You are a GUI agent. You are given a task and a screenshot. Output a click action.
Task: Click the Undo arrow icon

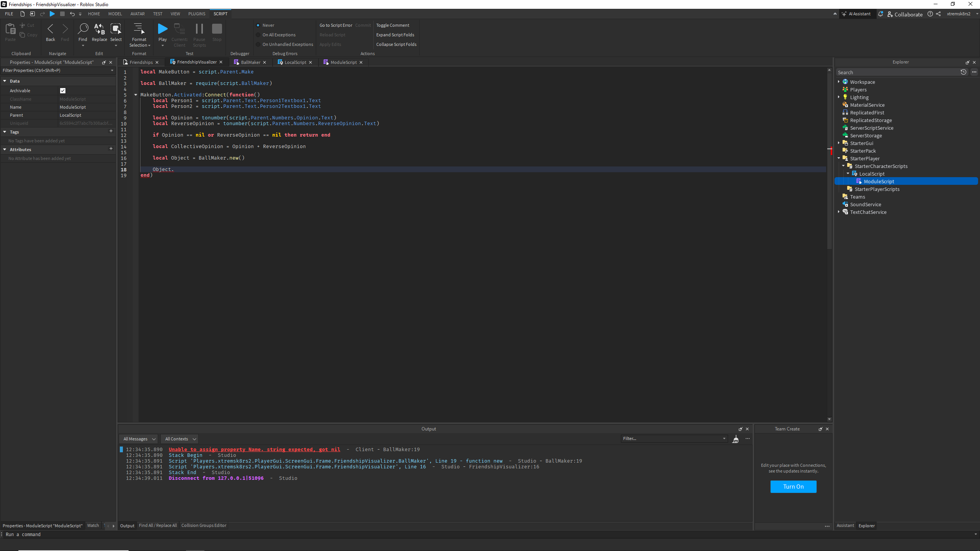point(72,14)
